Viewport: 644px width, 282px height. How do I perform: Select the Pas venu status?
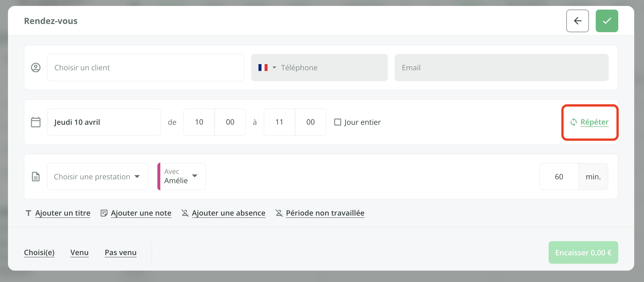(x=120, y=252)
